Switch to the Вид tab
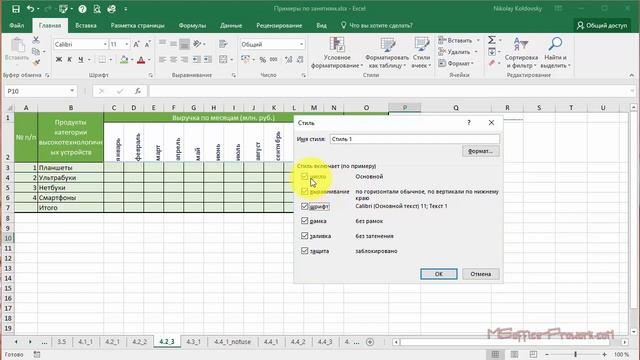This screenshot has width=640, height=360. click(322, 25)
